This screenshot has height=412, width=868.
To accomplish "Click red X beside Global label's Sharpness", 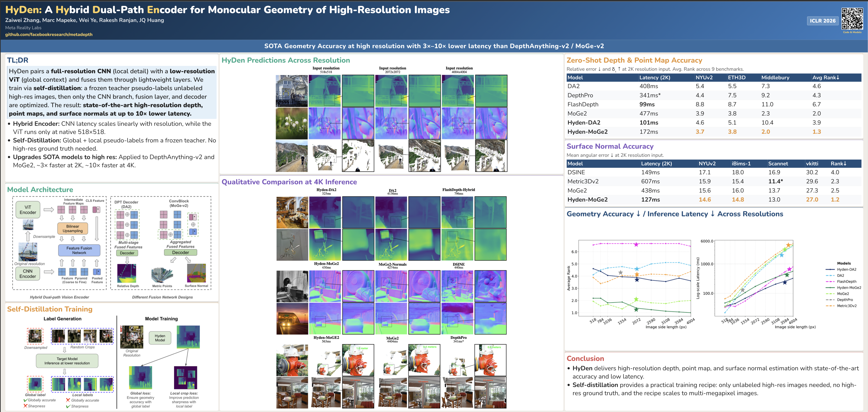I will [25, 406].
